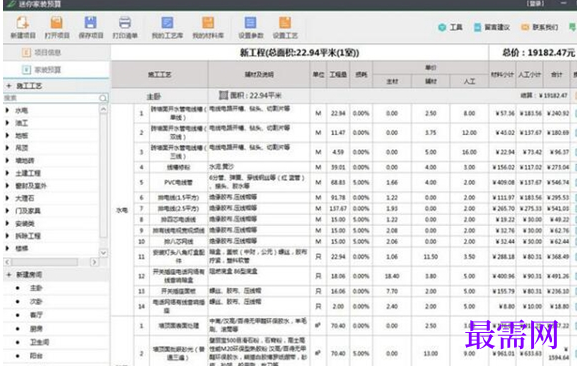Click the 合计 column header
This screenshot has width=577, height=366.
coord(556,74)
